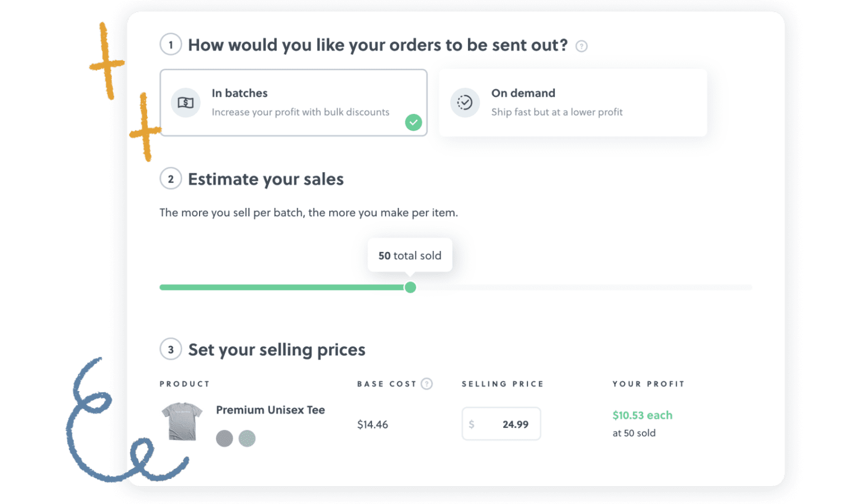The image size is (841, 504).
Task: Click the selling price input field
Action: tap(501, 424)
